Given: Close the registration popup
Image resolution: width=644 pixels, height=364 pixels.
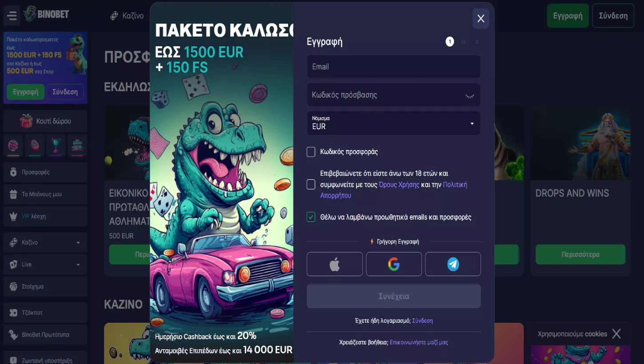Looking at the screenshot, I should 481,18.
